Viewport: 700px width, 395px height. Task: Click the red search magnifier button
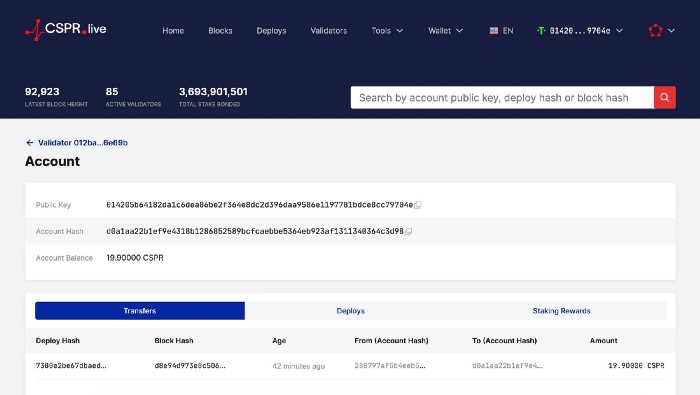tap(665, 97)
